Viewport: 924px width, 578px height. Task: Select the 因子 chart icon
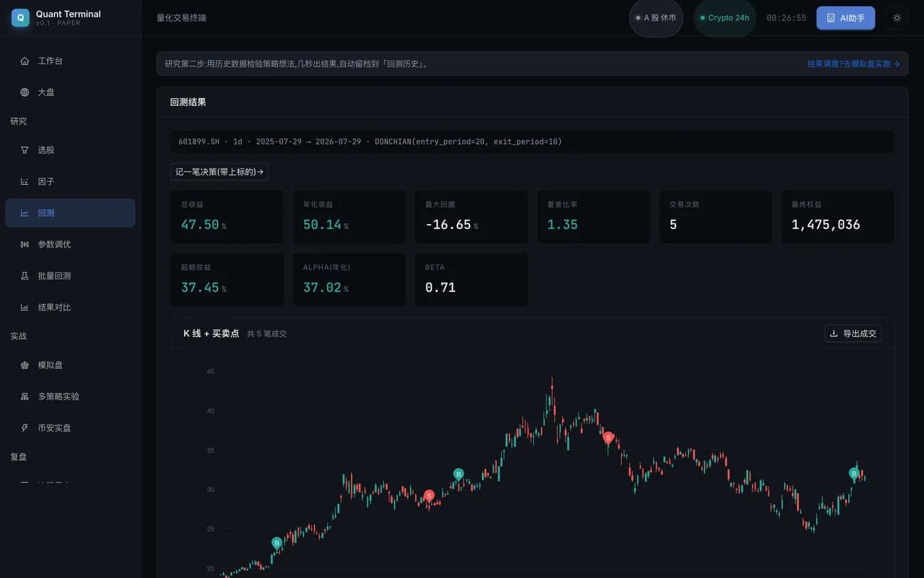click(25, 181)
